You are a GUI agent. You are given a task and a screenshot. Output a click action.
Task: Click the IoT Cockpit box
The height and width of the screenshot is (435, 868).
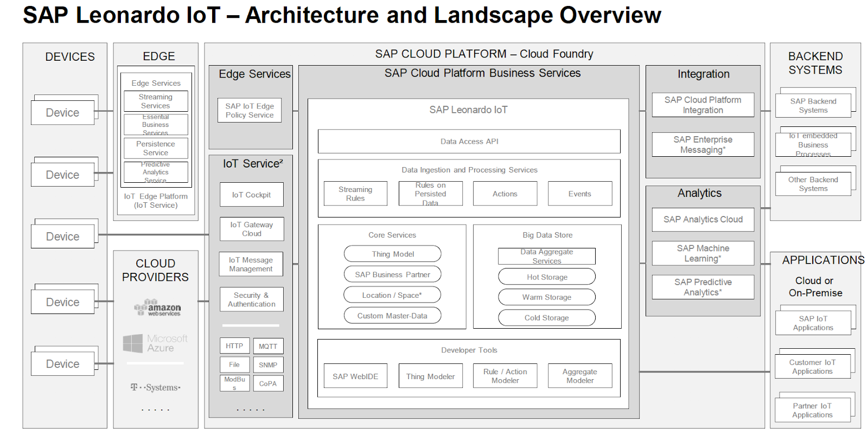[251, 195]
